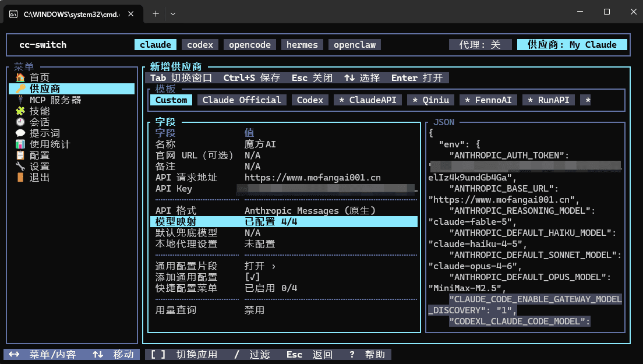643x364 pixels.
Task: Toggle the 添加通用配置 checkbox
Action: click(252, 277)
